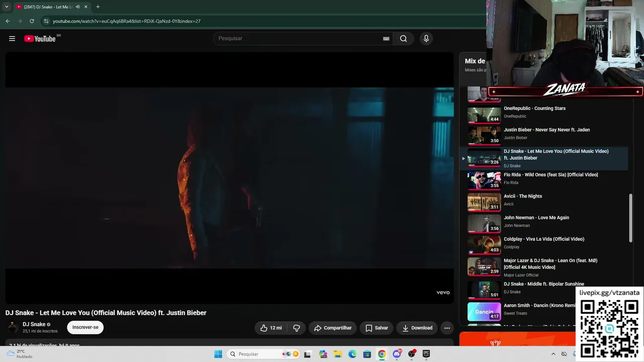Close the DJ Snake browser tab
The width and height of the screenshot is (644, 362).
[x=86, y=7]
